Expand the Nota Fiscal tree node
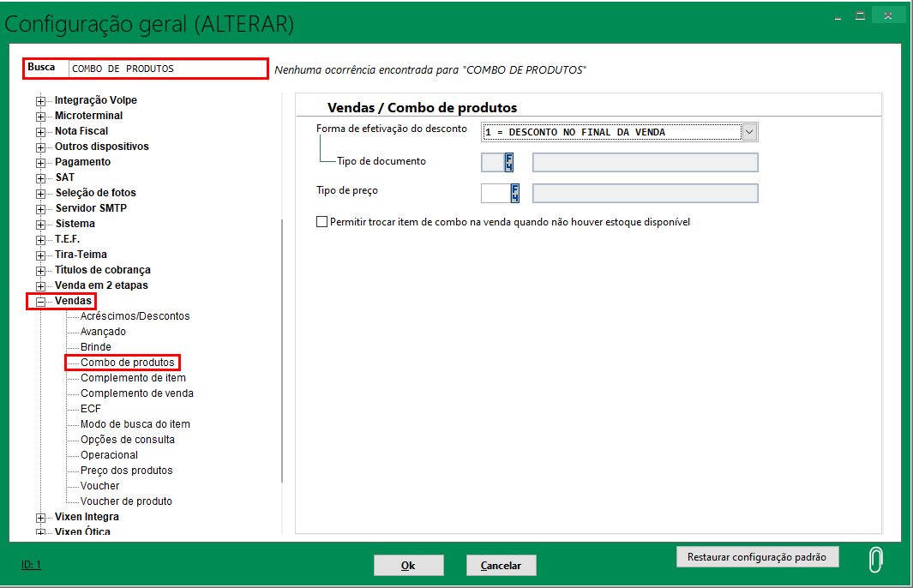This screenshot has height=588, width=913. pos(40,131)
